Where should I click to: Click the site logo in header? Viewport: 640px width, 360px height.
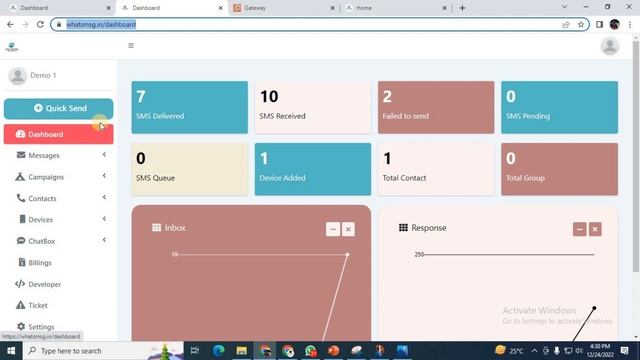(x=12, y=47)
